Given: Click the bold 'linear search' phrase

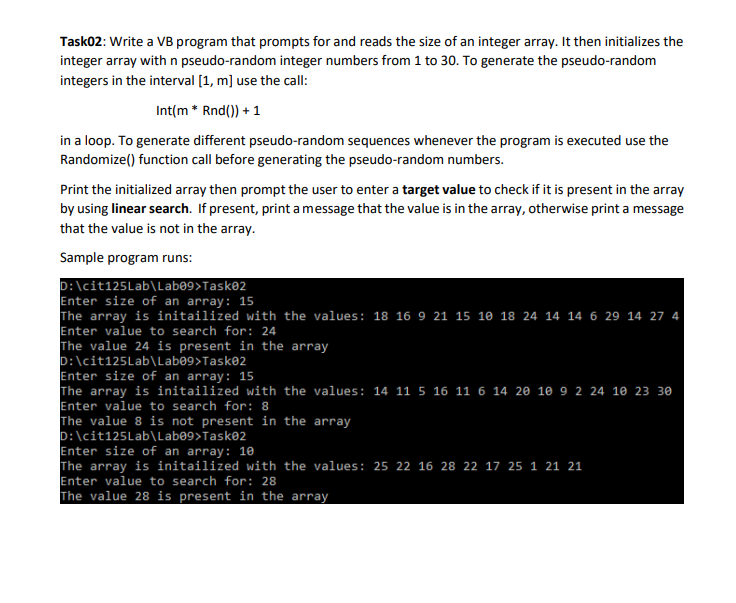Looking at the screenshot, I should pyautogui.click(x=150, y=208).
